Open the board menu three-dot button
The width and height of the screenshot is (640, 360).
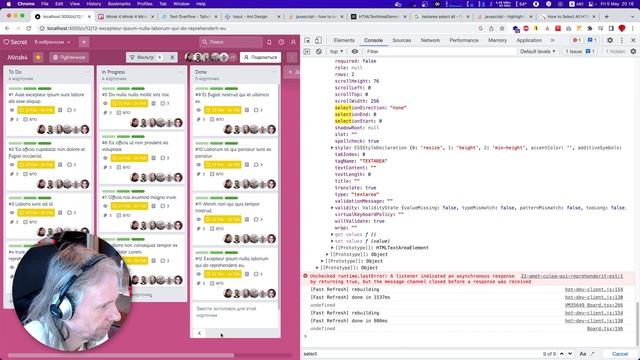pyautogui.click(x=292, y=58)
